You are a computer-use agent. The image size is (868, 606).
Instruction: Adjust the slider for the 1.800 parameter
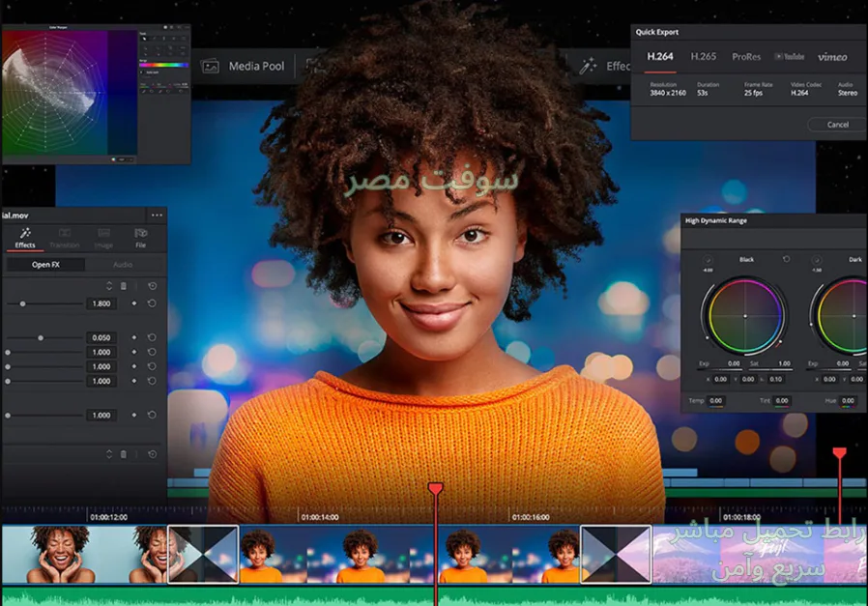tap(44, 303)
